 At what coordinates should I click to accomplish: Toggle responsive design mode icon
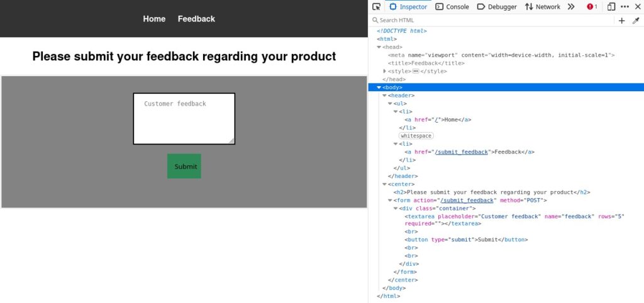tap(611, 6)
